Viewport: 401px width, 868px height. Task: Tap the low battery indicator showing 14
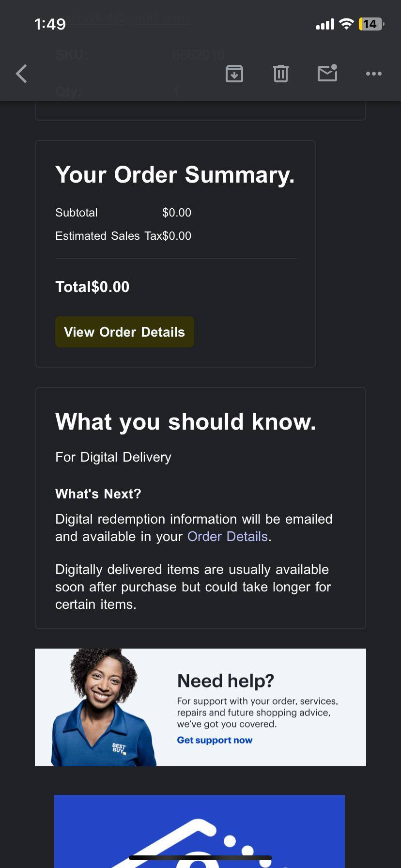point(370,24)
